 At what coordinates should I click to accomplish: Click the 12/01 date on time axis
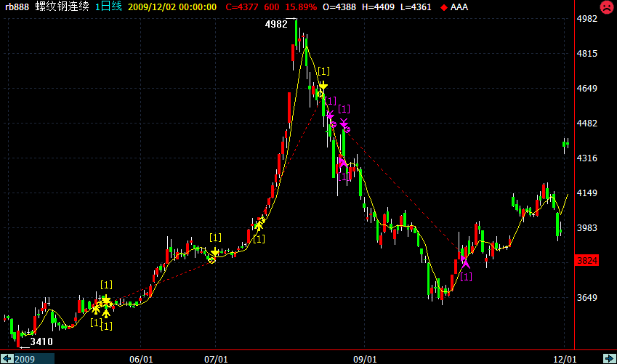click(565, 359)
